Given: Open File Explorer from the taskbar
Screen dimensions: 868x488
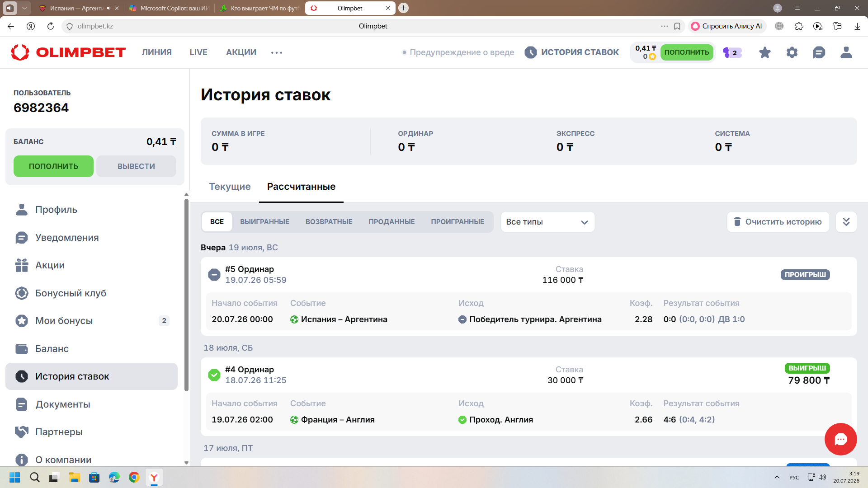Looking at the screenshot, I should point(75,477).
